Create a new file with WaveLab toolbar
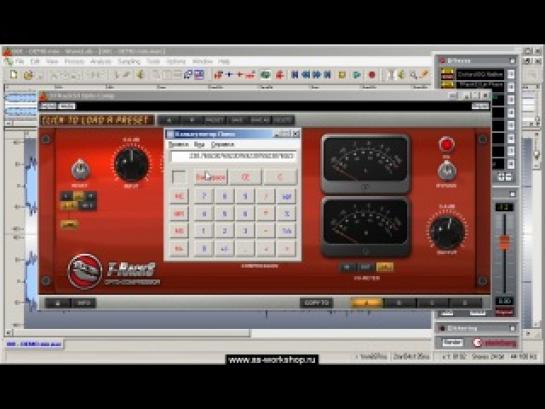545x409 pixels. click(14, 74)
